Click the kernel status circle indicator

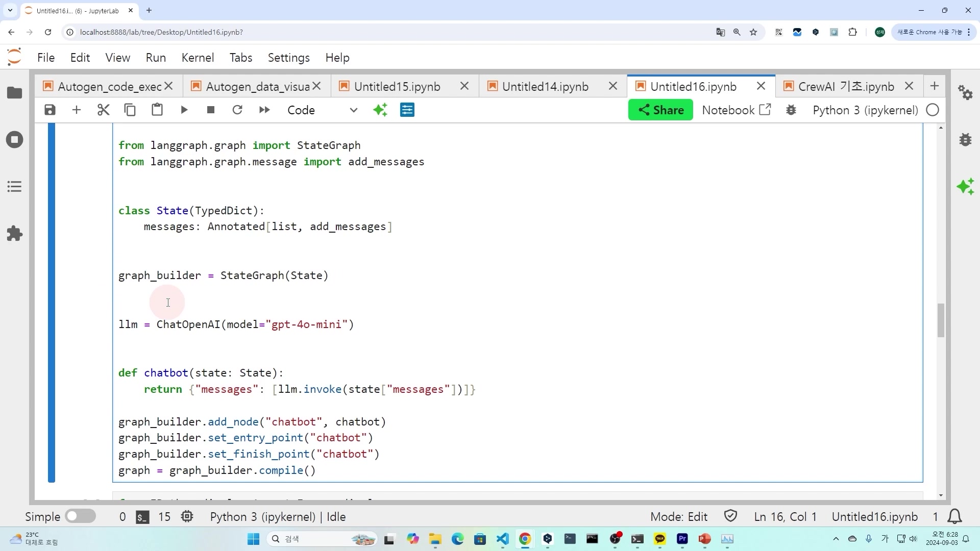(933, 110)
